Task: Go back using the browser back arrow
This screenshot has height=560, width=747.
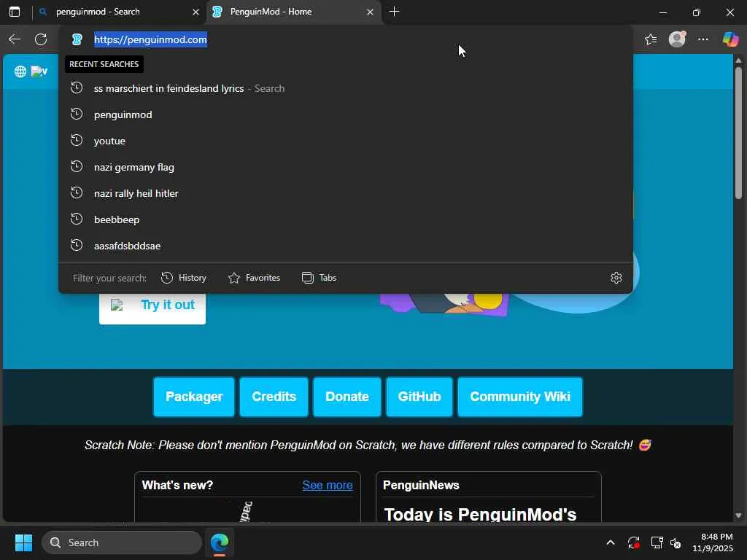Action: (15, 39)
